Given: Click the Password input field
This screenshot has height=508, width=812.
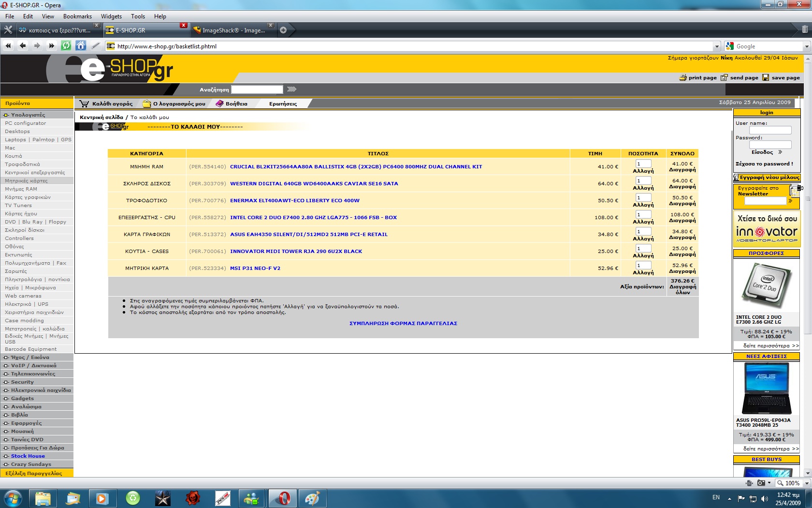Looking at the screenshot, I should [x=770, y=145].
